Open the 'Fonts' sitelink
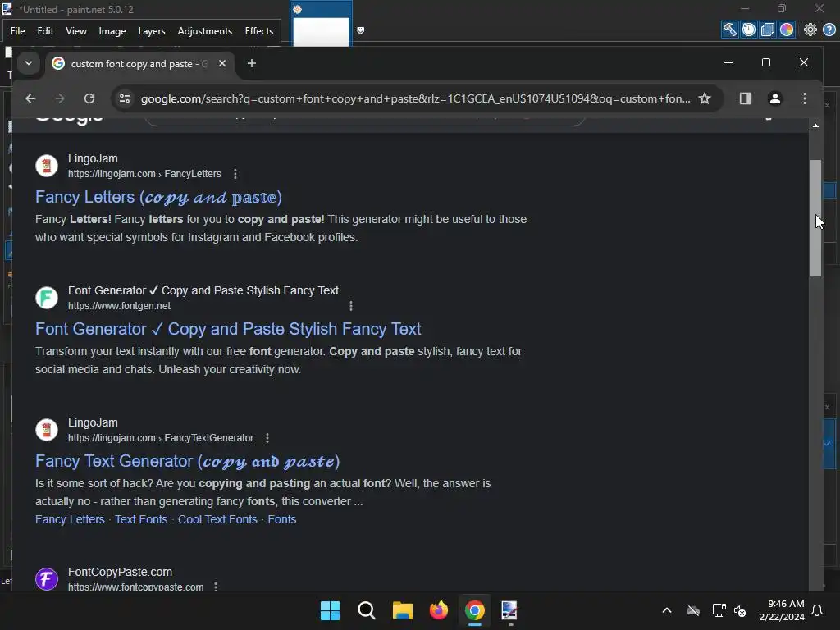The image size is (840, 630). point(282,519)
